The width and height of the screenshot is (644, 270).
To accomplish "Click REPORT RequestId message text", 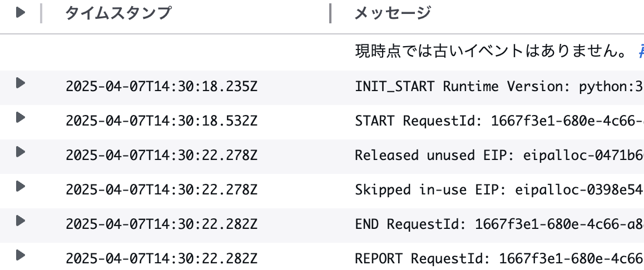I will [499, 259].
